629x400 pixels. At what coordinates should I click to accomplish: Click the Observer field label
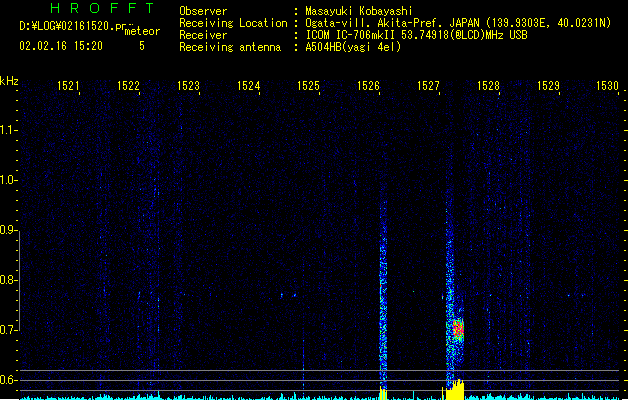203,11
